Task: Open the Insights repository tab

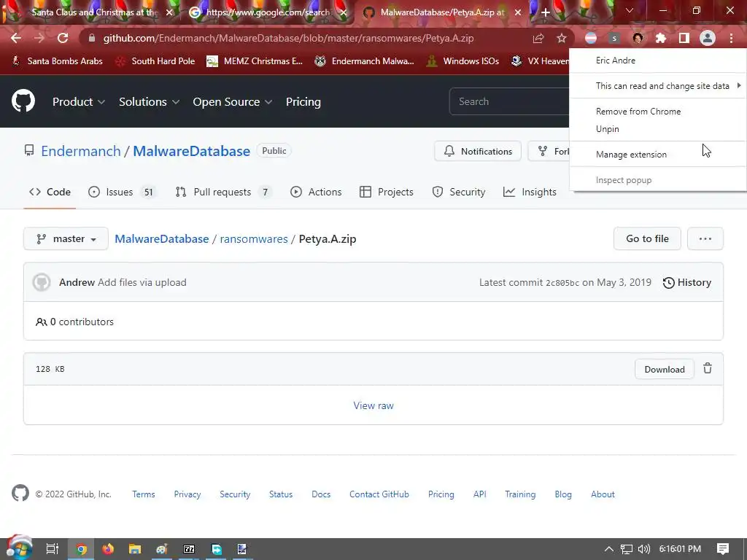Action: (530, 192)
